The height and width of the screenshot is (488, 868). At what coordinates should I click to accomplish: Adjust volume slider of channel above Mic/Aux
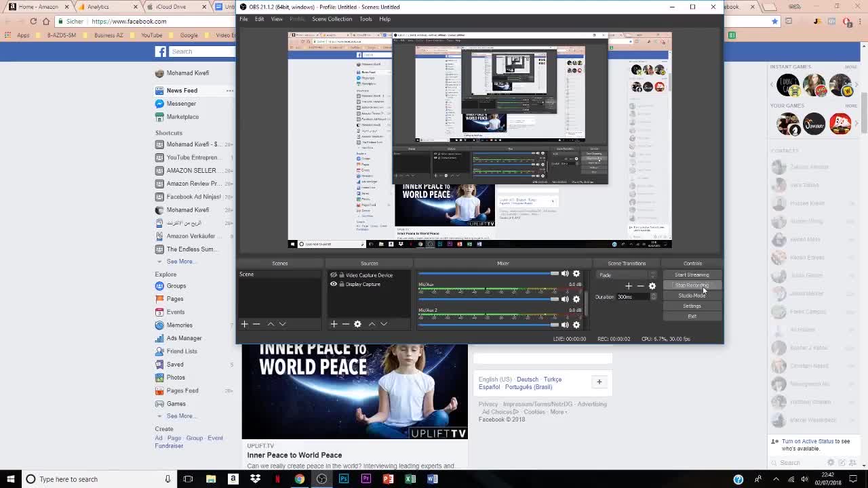(x=488, y=274)
